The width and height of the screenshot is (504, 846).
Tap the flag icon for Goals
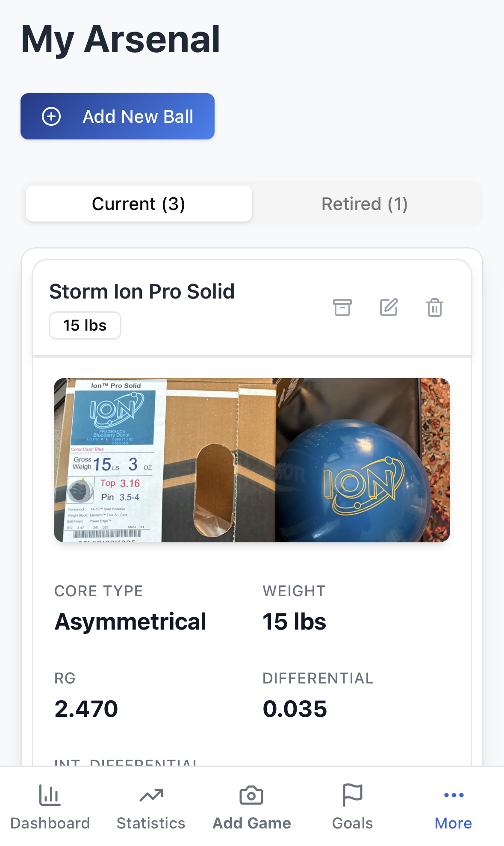click(352, 795)
